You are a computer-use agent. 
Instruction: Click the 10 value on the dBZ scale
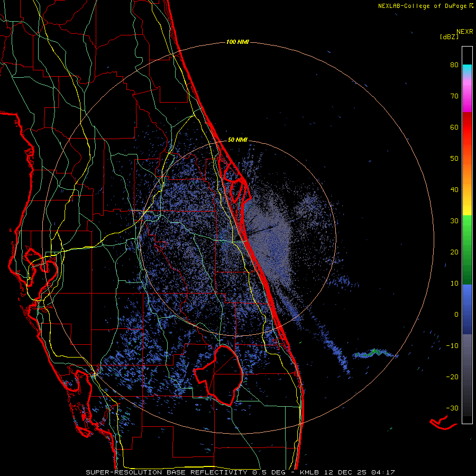click(x=454, y=283)
